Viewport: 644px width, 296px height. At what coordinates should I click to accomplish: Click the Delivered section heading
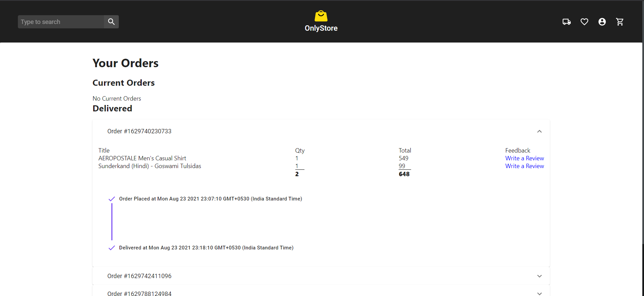(112, 108)
